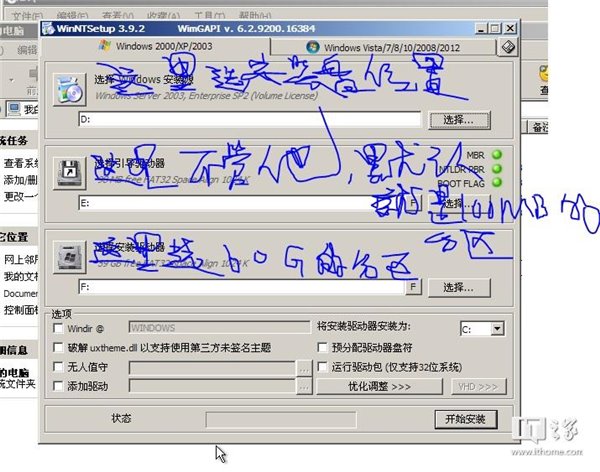This screenshot has height=472, width=600.
Task: Click the NTLDR PBR green status light
Action: click(497, 169)
